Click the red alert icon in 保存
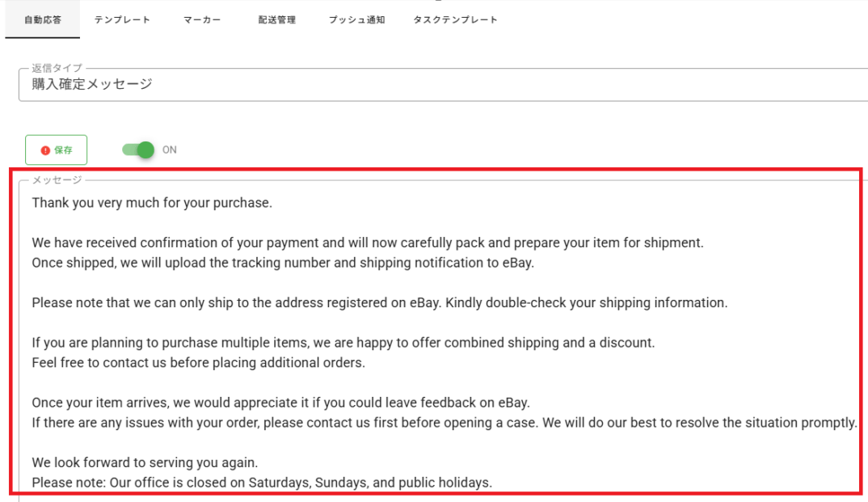Viewport: 868px width, 502px height. point(45,150)
